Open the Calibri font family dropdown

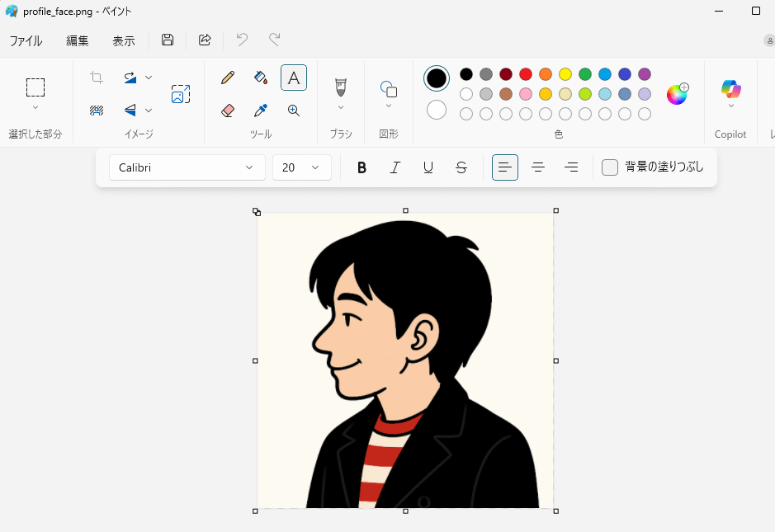click(x=187, y=167)
